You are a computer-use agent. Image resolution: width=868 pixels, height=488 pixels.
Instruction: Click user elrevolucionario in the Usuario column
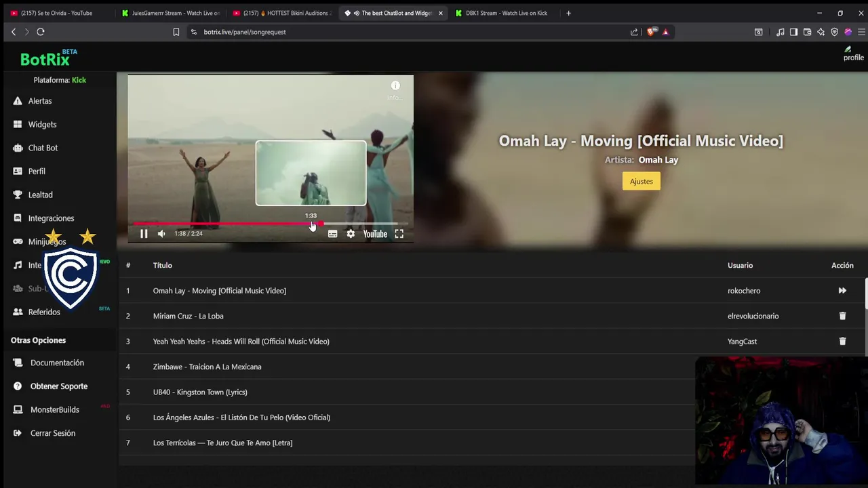coord(753,316)
